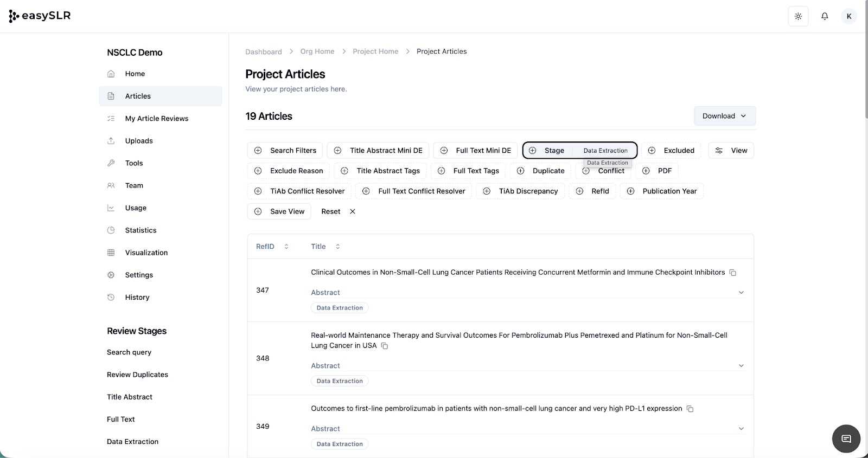868x458 pixels.
Task: Toggle the light/dark theme sun icon
Action: click(x=798, y=16)
